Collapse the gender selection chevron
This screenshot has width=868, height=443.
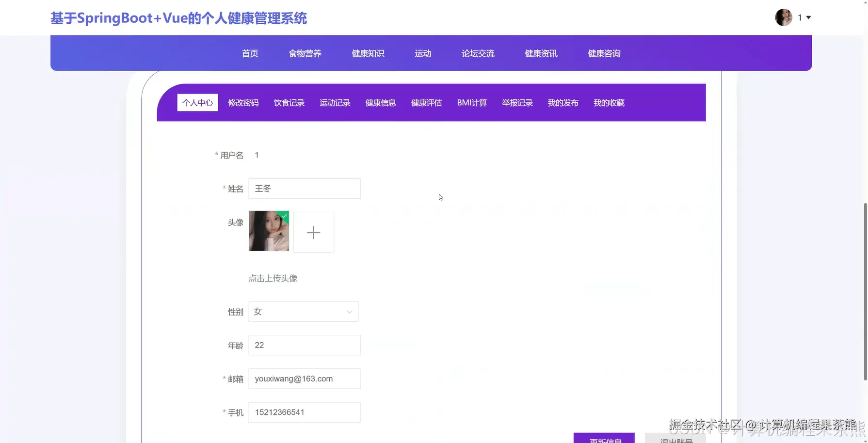[349, 312]
